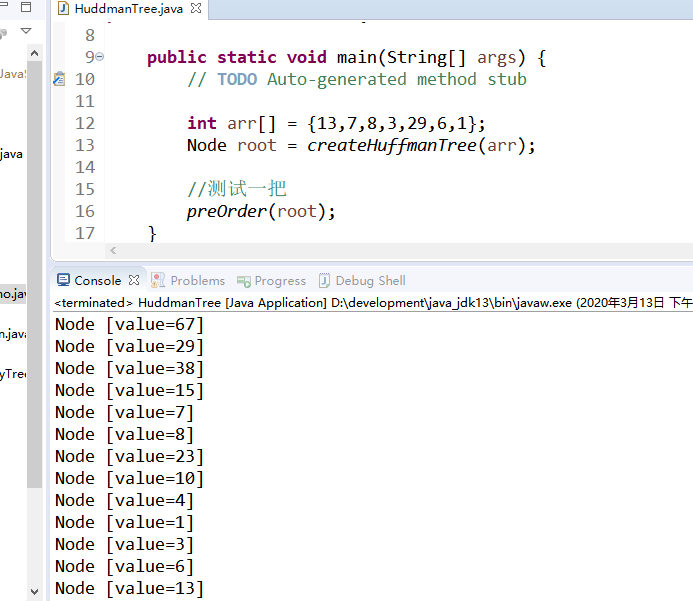Click the int keyword on line 12
Screen dimensions: 693x601
tap(202, 123)
